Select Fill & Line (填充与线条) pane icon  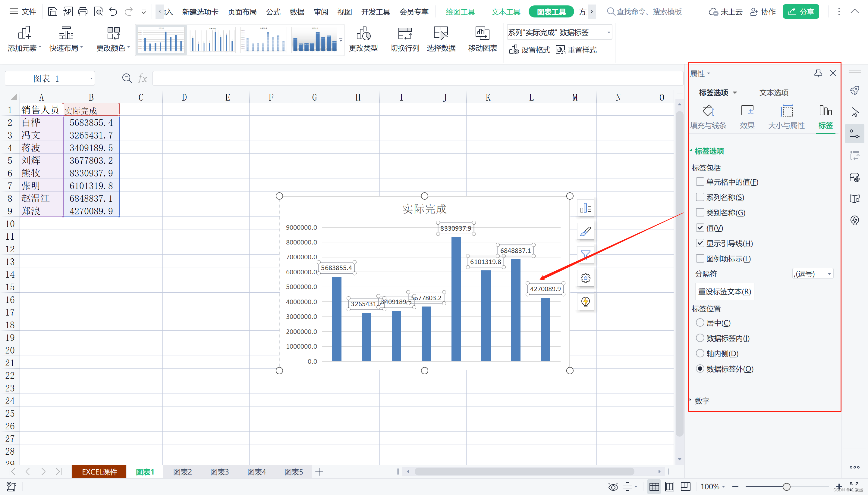click(x=708, y=117)
